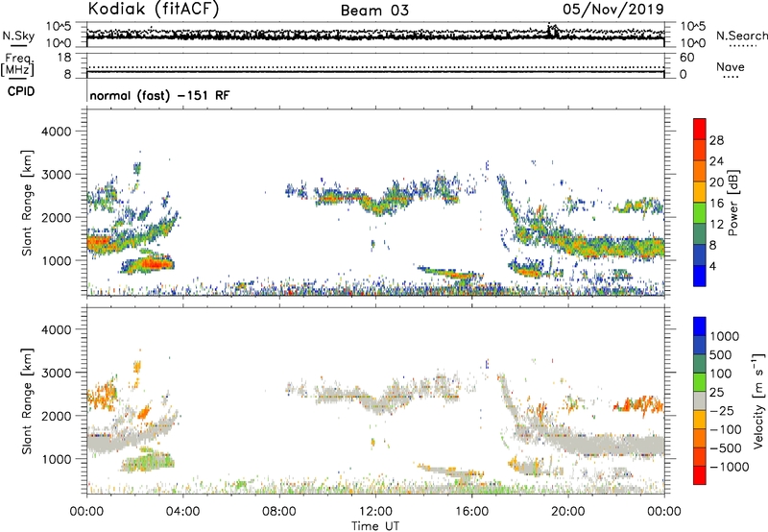Click 'Slant Range [km]' label of power panel

point(27,203)
